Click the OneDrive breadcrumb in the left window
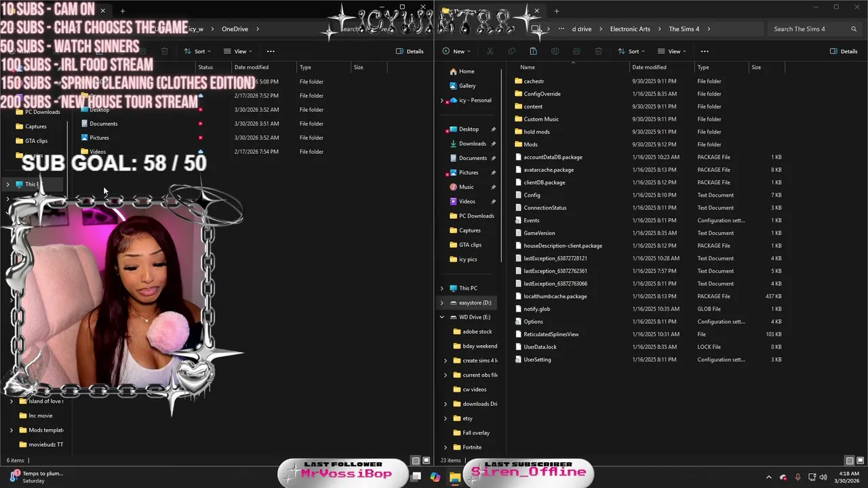This screenshot has width=868, height=488. pos(235,29)
